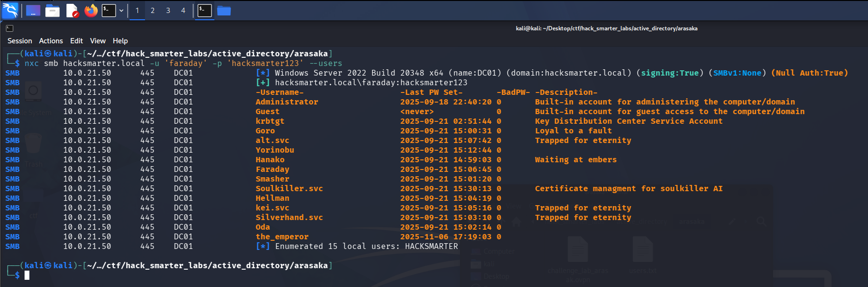Click the show desktop panel icon
Viewport: 868px width, 287px height.
pyautogui.click(x=33, y=10)
